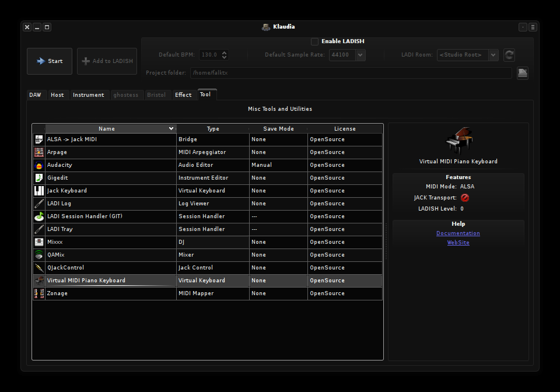Click the refresh LADI rooms icon
560x392 pixels.
tap(509, 55)
